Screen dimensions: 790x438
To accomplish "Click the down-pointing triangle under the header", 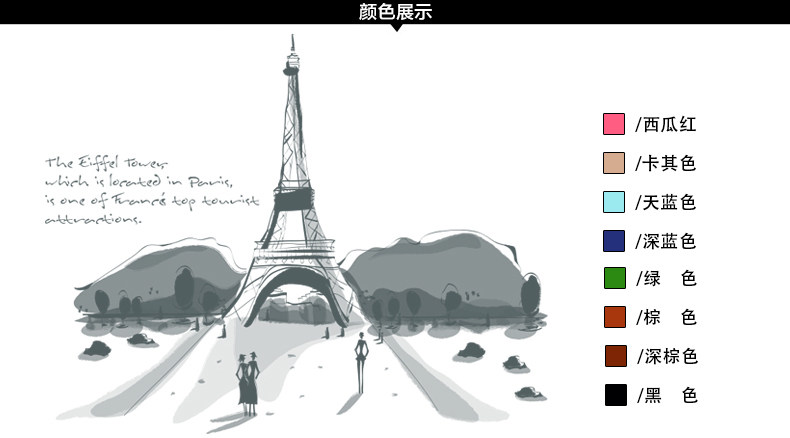I will (x=396, y=27).
